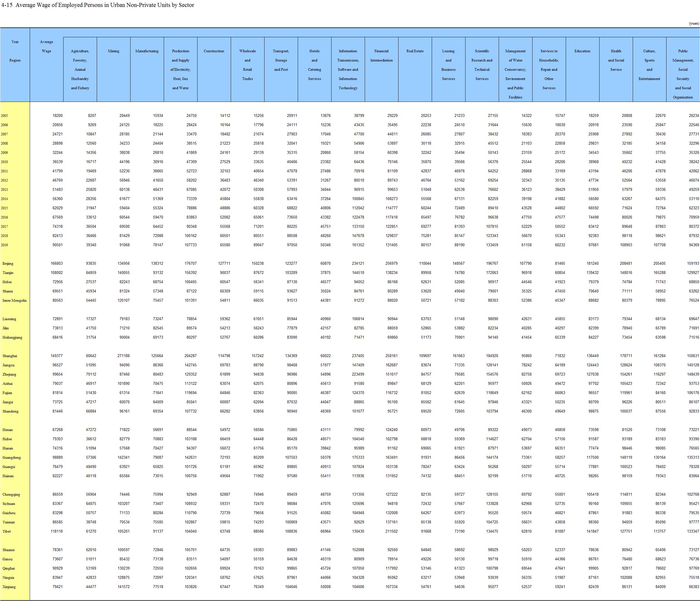Select the 'Beijing' row label
The image size is (700, 610).
pyautogui.click(x=8, y=264)
